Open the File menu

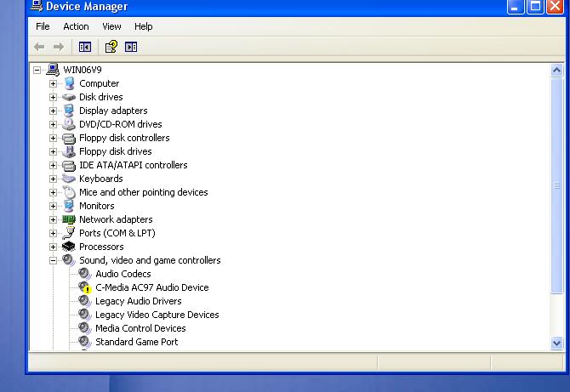point(43,26)
